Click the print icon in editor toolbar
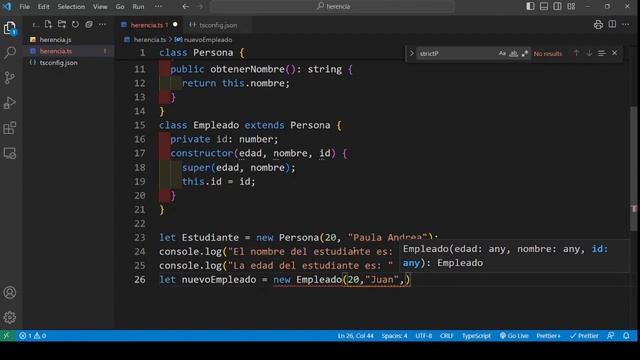640x360 pixels. click(x=598, y=25)
